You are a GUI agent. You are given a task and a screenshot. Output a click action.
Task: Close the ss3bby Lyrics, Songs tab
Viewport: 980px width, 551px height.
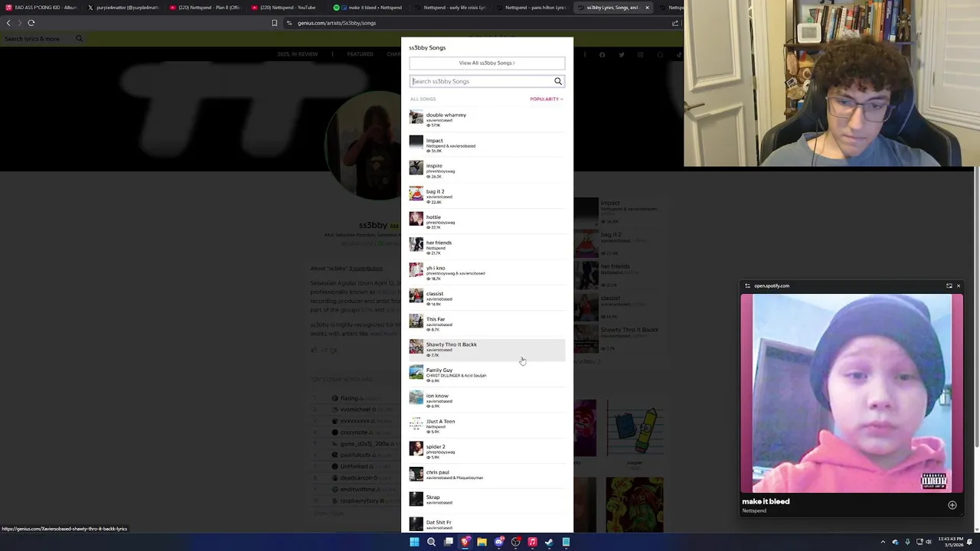click(x=647, y=8)
